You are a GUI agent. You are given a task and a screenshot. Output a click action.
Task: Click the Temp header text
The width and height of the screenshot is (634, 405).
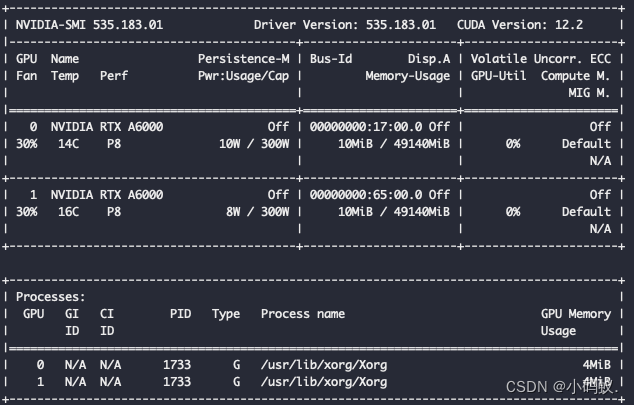pos(65,76)
